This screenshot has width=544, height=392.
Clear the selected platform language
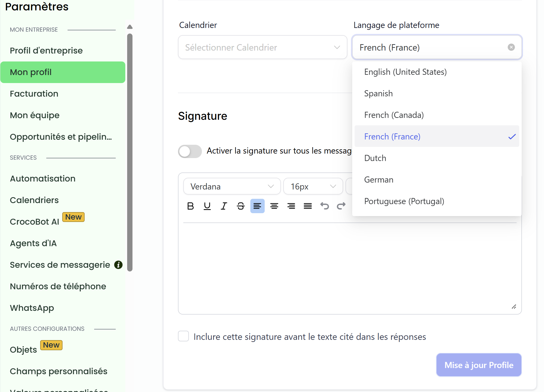[511, 47]
